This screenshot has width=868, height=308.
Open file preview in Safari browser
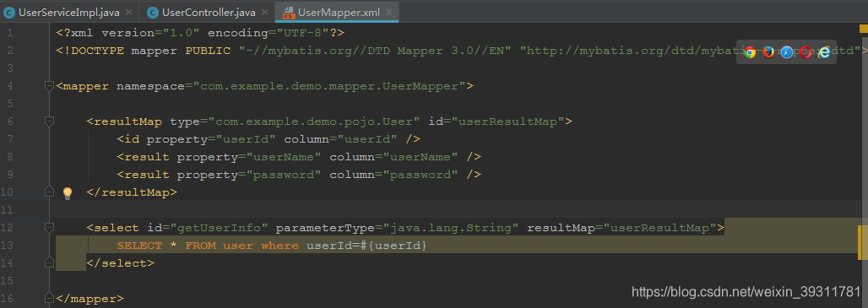click(x=787, y=52)
